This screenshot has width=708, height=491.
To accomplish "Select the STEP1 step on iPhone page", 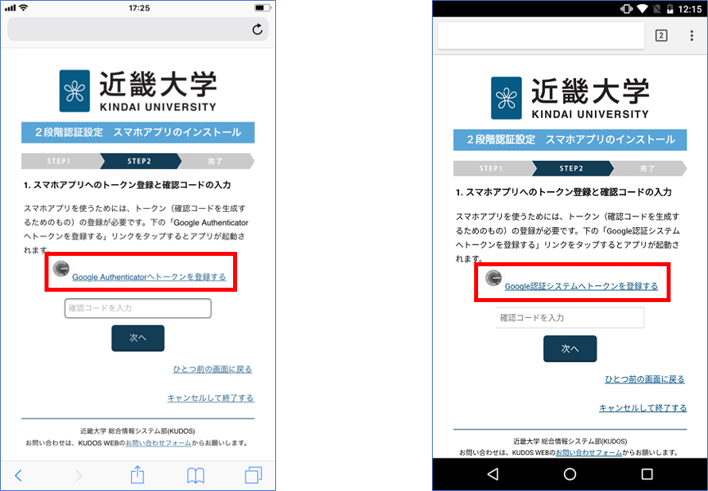I will click(x=59, y=161).
